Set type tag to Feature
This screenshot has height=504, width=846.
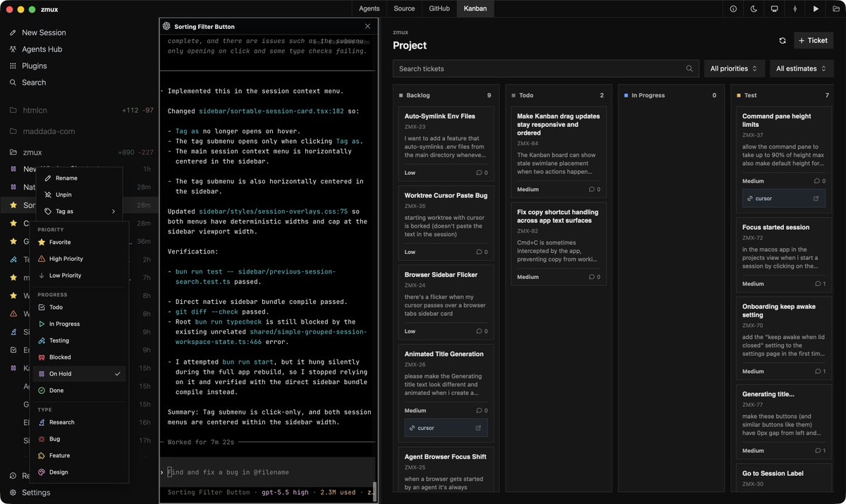coord(79,455)
